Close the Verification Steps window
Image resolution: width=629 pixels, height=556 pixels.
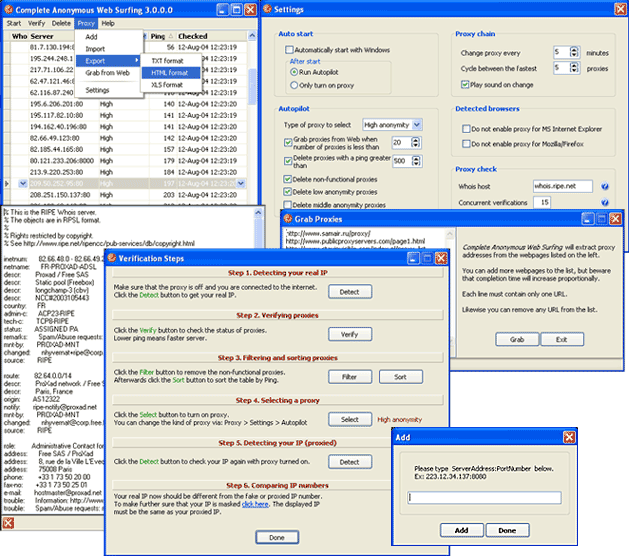pyautogui.click(x=441, y=258)
